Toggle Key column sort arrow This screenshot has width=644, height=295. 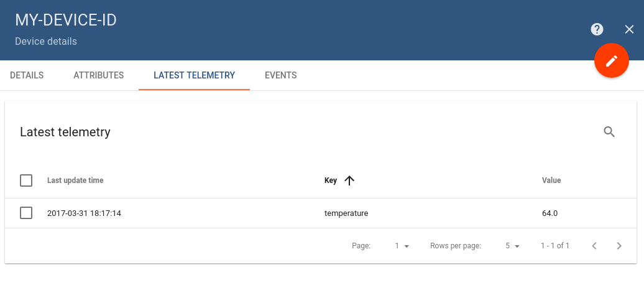point(349,180)
